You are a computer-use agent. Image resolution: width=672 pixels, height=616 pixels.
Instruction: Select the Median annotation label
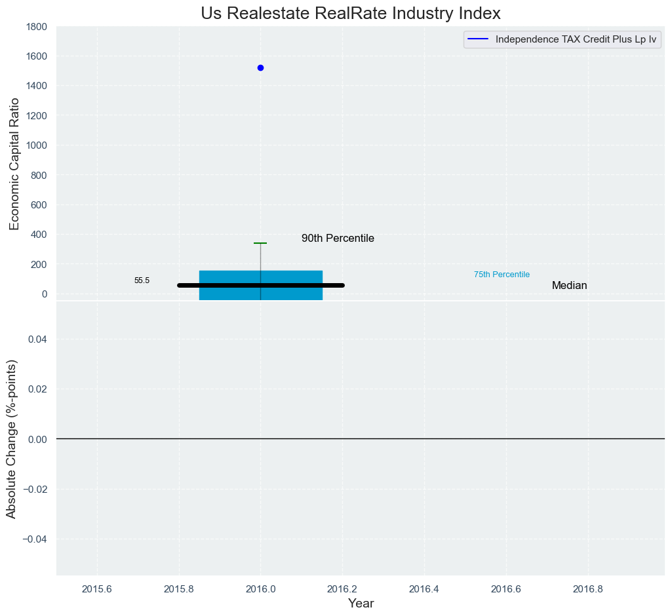pyautogui.click(x=569, y=286)
